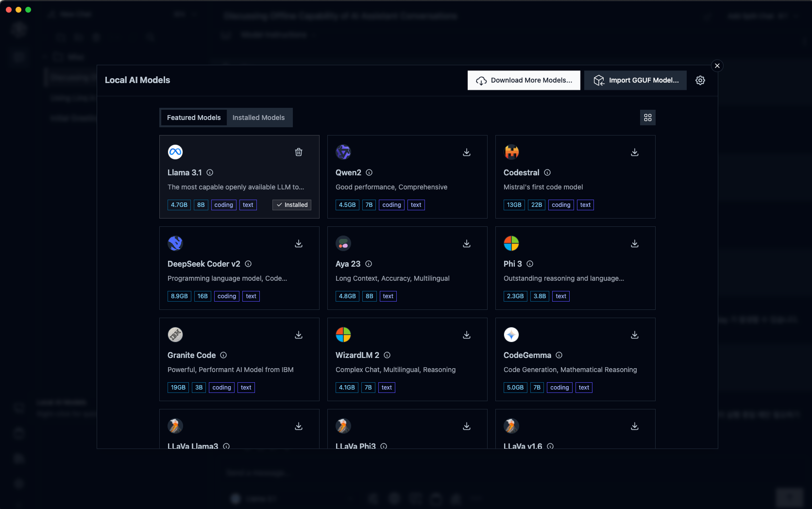Show info for DeepSeek Coder v2
This screenshot has width=812, height=509.
[248, 264]
